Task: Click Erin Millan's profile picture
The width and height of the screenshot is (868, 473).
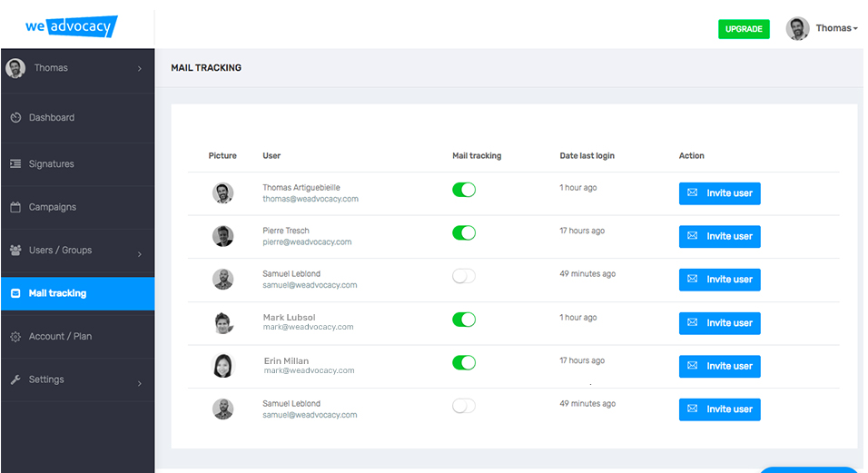Action: pos(223,366)
